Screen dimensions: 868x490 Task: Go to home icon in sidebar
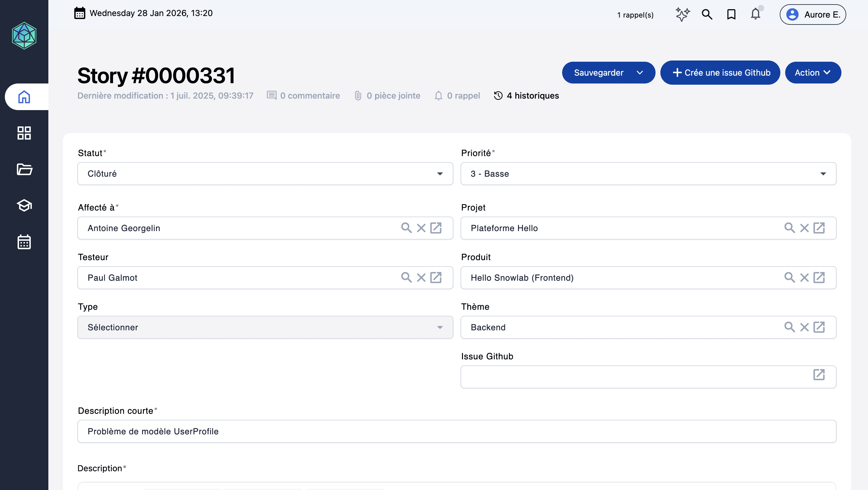(x=24, y=97)
